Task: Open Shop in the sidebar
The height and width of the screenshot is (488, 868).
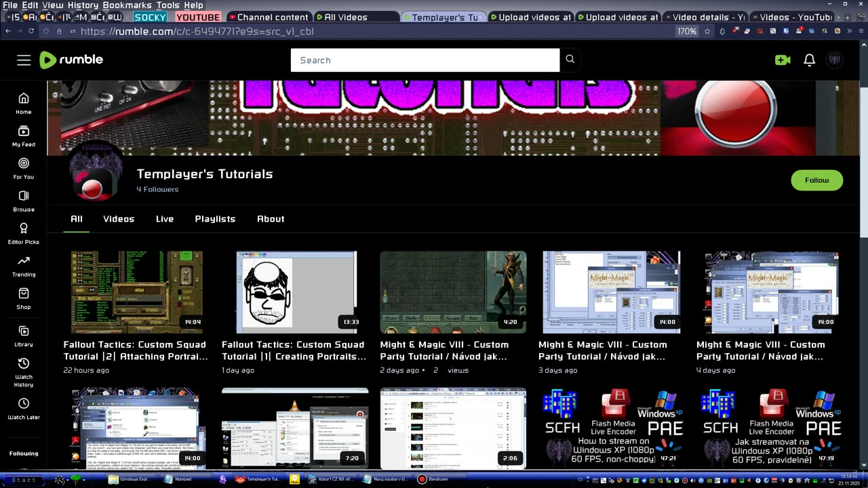Action: 24,299
